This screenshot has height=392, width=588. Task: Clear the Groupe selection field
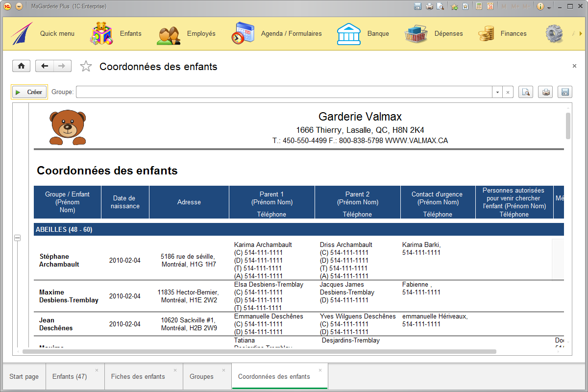tap(508, 92)
